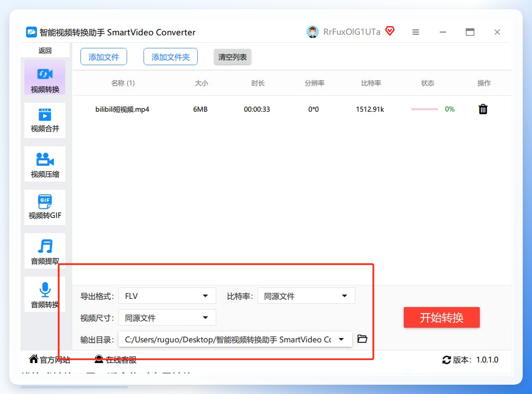532x394 pixels.
Task: Open the 导出格式 FLV dropdown
Action: (x=167, y=296)
